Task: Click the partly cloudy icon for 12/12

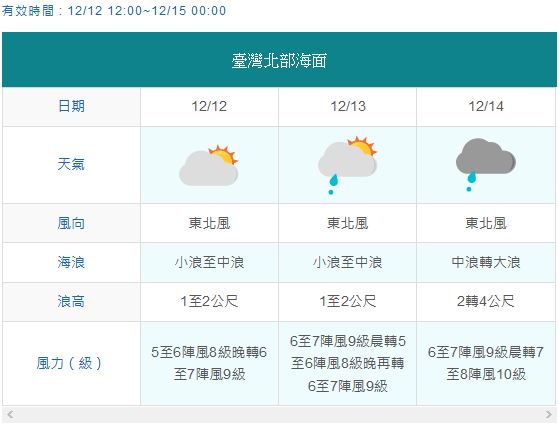Action: (x=209, y=165)
